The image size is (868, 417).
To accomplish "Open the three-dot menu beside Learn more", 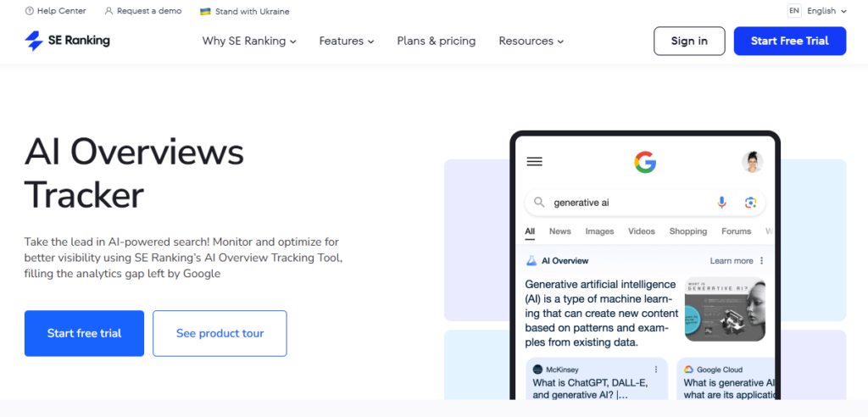I will (x=762, y=261).
